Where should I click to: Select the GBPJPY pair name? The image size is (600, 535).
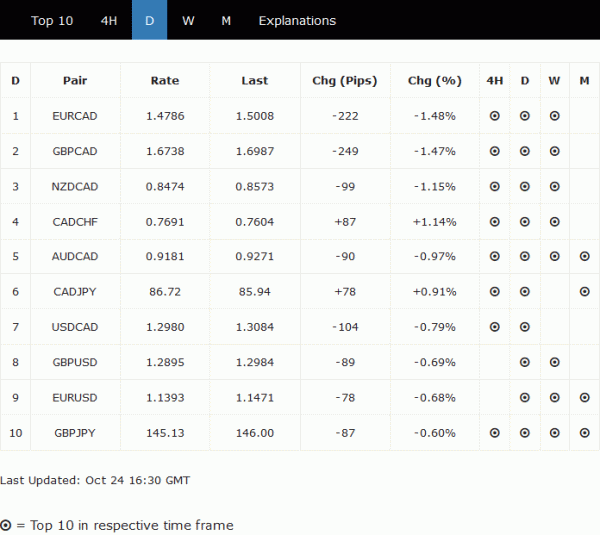[75, 433]
